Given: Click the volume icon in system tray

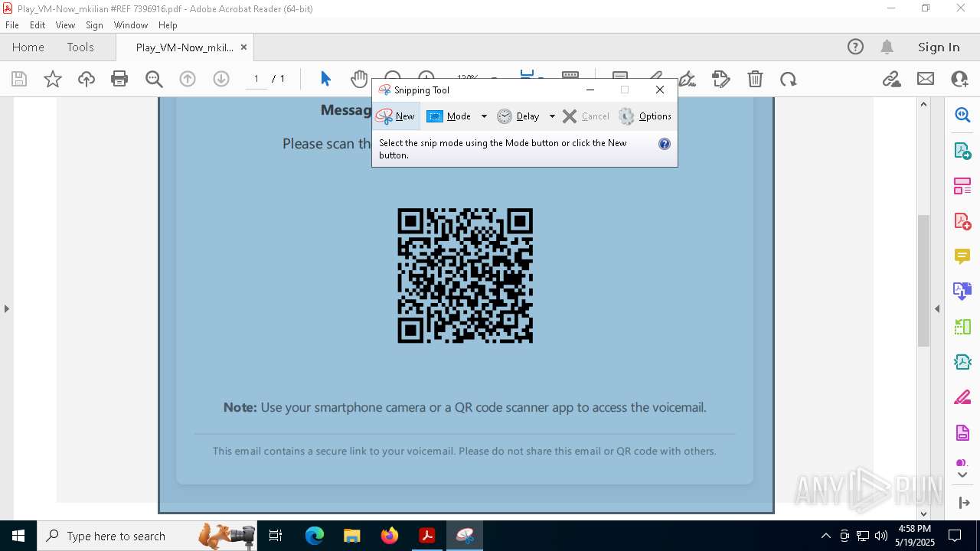Looking at the screenshot, I should [880, 536].
